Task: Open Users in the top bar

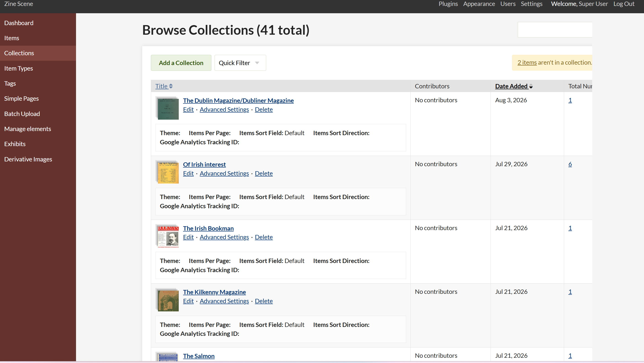Action: tap(508, 4)
